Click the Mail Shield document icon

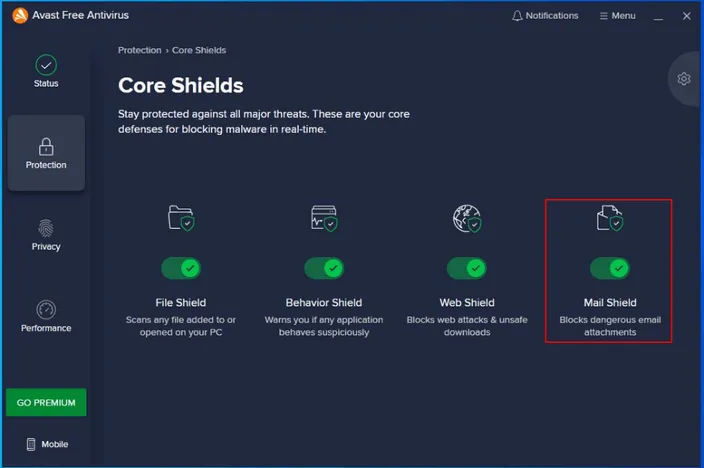point(610,218)
